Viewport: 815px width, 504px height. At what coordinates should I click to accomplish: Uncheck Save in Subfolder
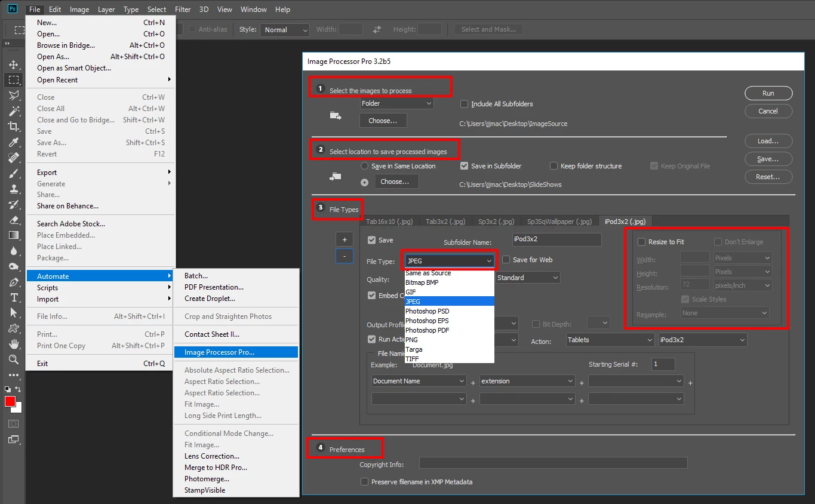point(464,166)
